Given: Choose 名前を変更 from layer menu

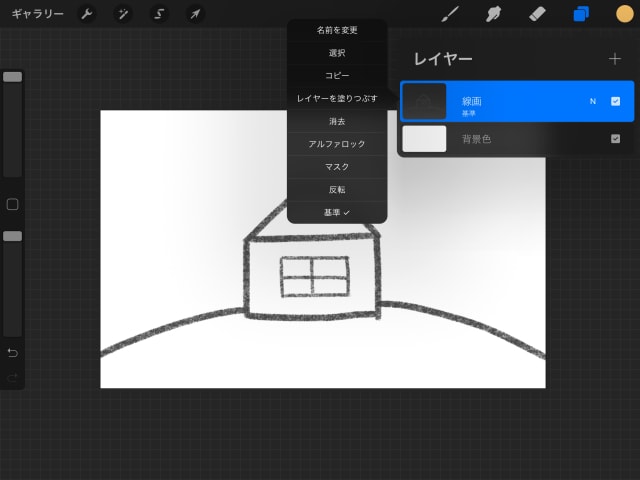Looking at the screenshot, I should (337, 30).
